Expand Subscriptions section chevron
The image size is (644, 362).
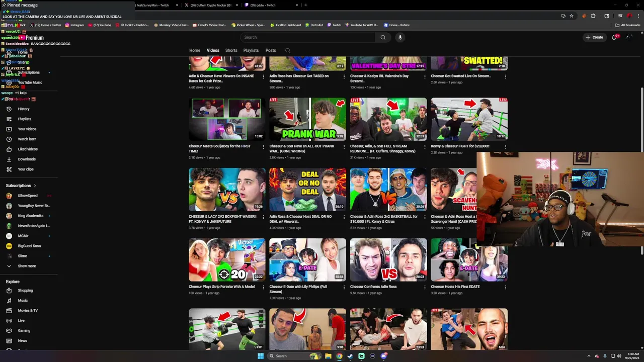click(35, 186)
